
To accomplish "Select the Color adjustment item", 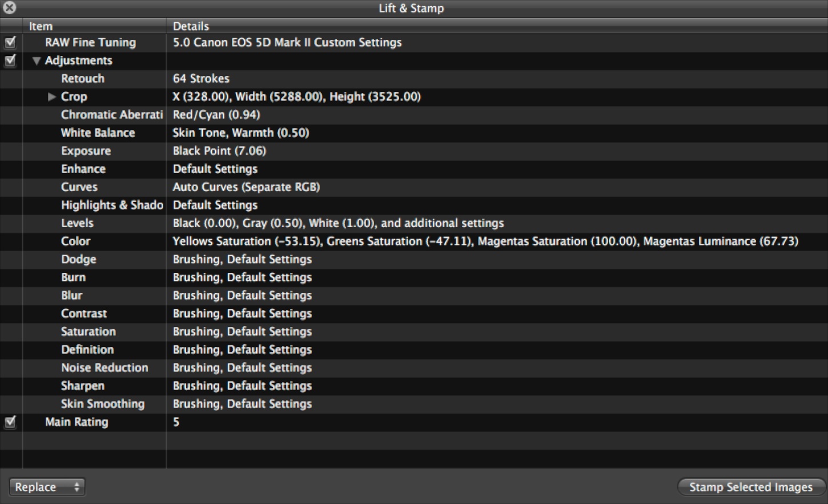I will coord(75,241).
